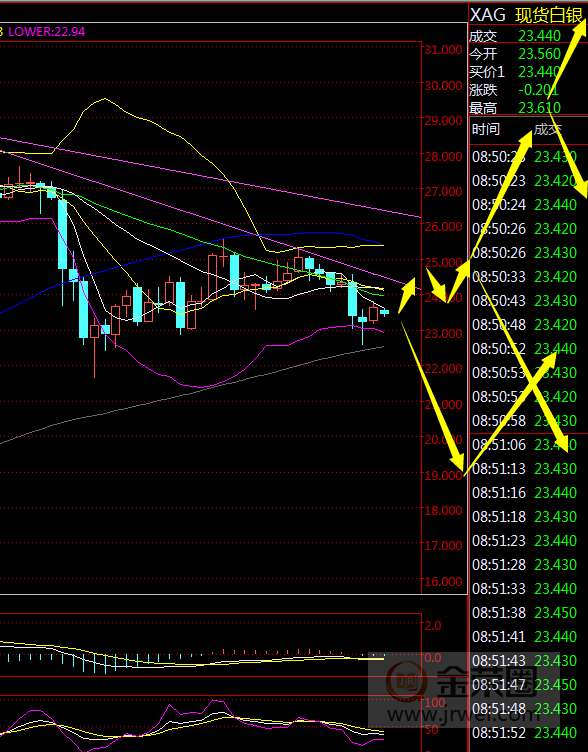Select the 今开 23.560 quote row

coord(528,53)
